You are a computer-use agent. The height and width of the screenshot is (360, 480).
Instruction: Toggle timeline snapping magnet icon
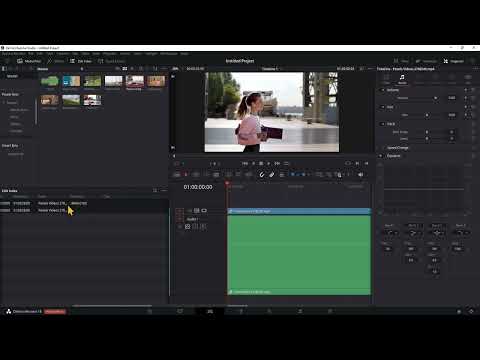click(262, 175)
